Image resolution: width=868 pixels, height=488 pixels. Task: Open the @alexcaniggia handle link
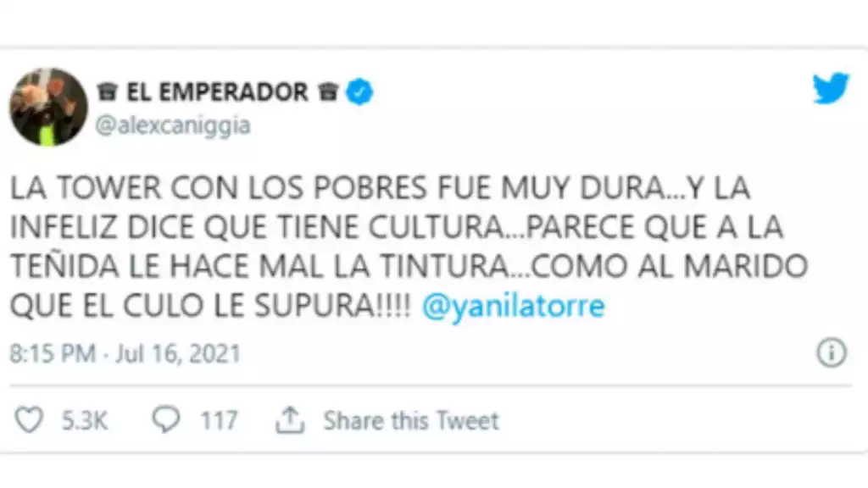click(173, 125)
